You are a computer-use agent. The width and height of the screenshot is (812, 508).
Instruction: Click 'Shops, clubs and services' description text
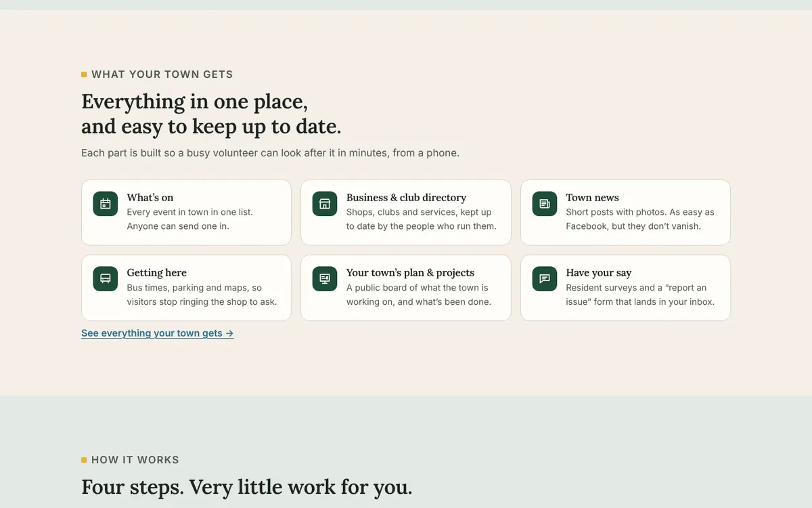pos(422,219)
